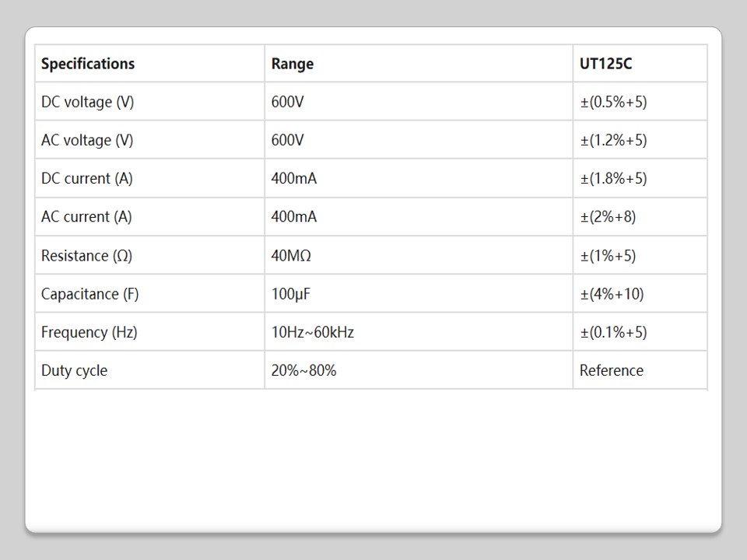
Task: Click the ±(4%+10) accuracy cell
Action: [x=612, y=294]
